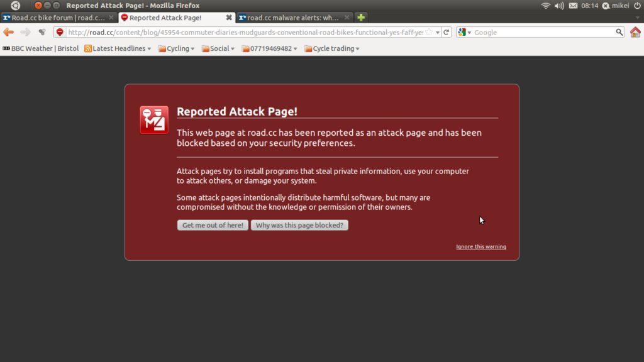Switch to road.cc malware alerts tab
Viewport: 644px width, 362px height.
[x=294, y=18]
